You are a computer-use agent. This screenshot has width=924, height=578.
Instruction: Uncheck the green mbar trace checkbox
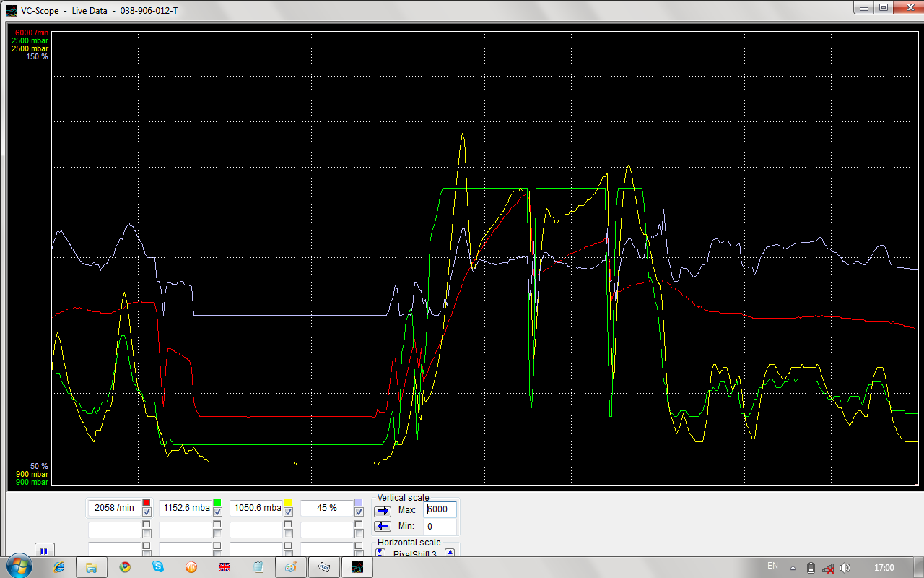[x=217, y=512]
